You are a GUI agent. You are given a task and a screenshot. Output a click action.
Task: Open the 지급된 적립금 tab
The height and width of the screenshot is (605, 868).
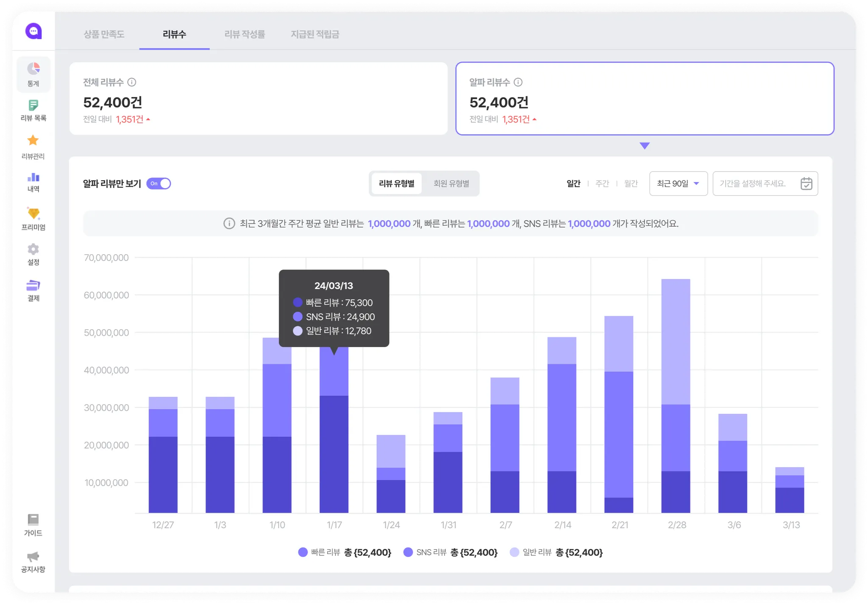(x=315, y=34)
